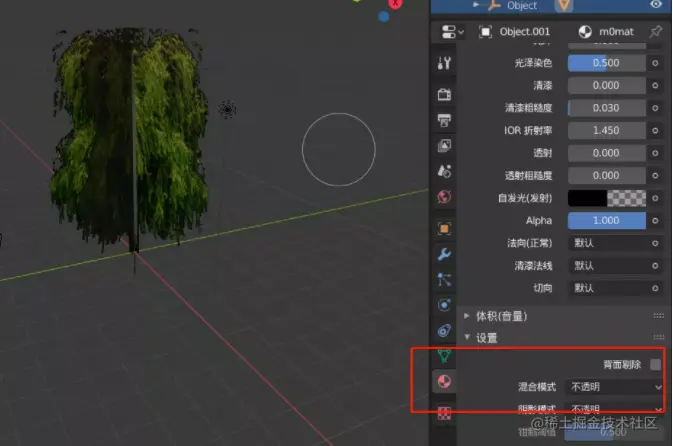Click the socket dot beside 法向(正常)
Screen dimensions: 673x446
(x=655, y=243)
